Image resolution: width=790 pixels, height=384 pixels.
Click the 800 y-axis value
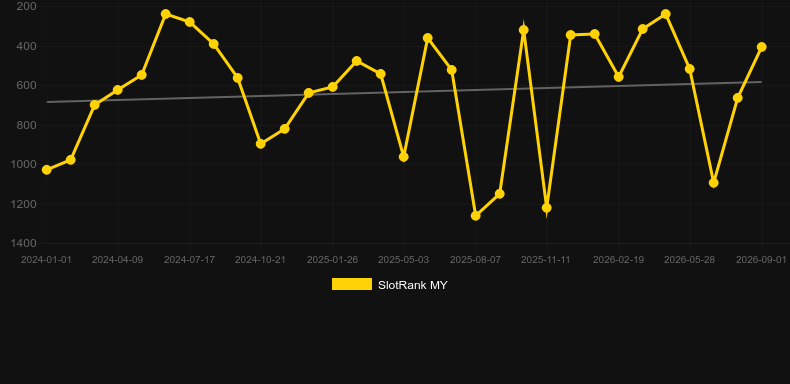click(x=27, y=125)
